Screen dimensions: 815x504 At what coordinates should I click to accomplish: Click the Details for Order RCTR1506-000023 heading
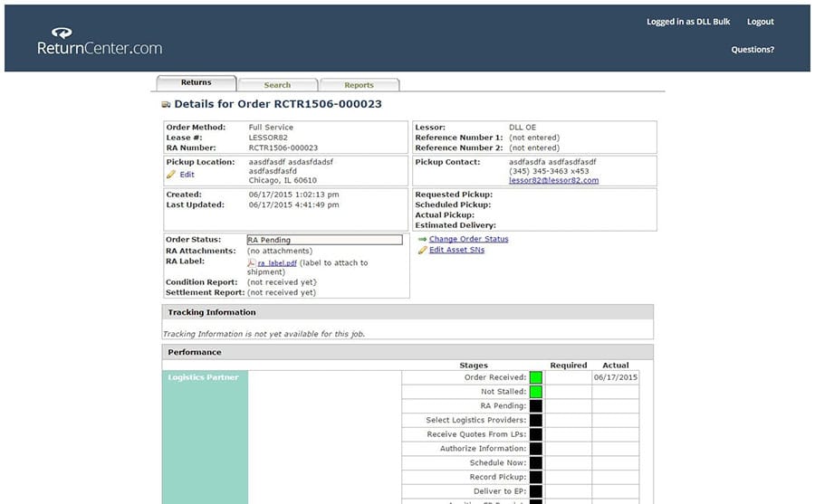coord(278,104)
